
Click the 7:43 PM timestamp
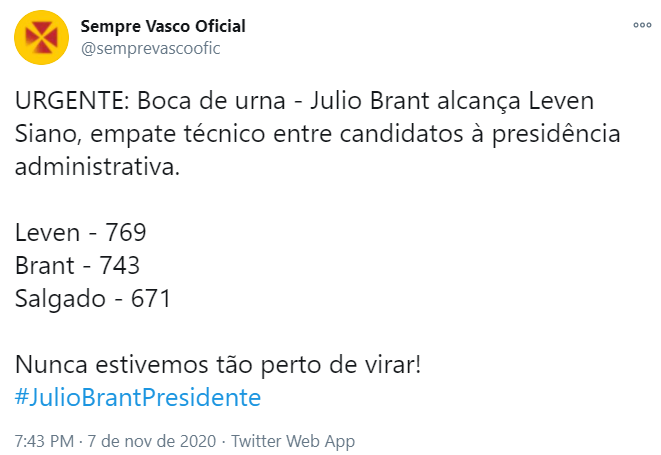[x=44, y=440]
